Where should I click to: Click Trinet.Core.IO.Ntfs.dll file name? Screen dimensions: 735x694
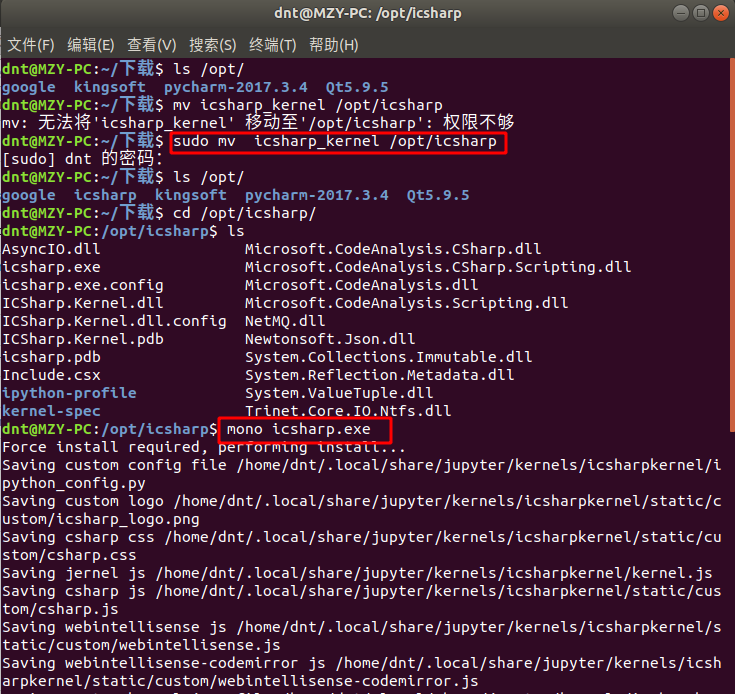pos(348,411)
